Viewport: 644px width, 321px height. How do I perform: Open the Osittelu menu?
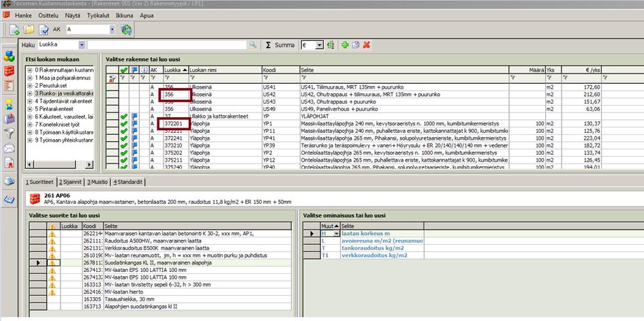pos(48,16)
